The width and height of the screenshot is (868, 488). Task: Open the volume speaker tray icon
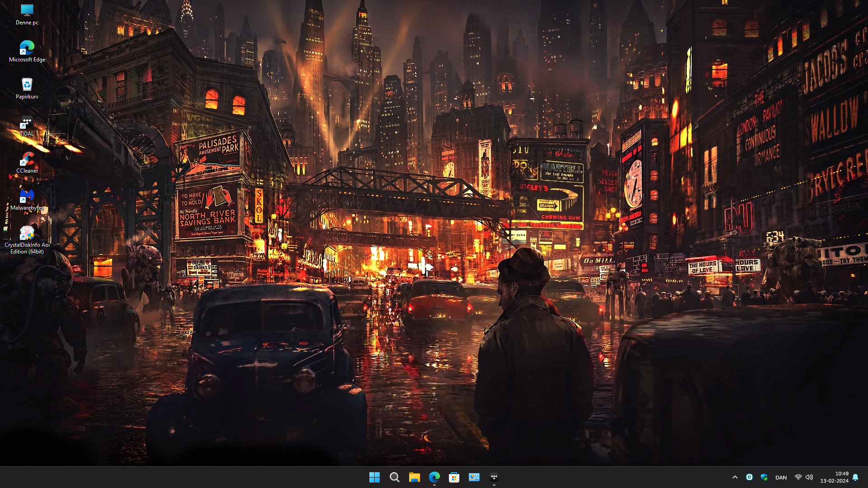[x=809, y=477]
